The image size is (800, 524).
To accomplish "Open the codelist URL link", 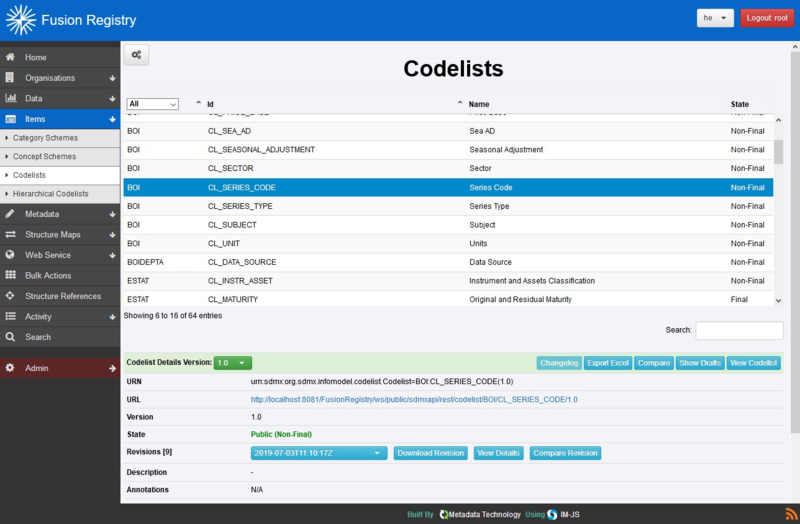I will pyautogui.click(x=414, y=399).
